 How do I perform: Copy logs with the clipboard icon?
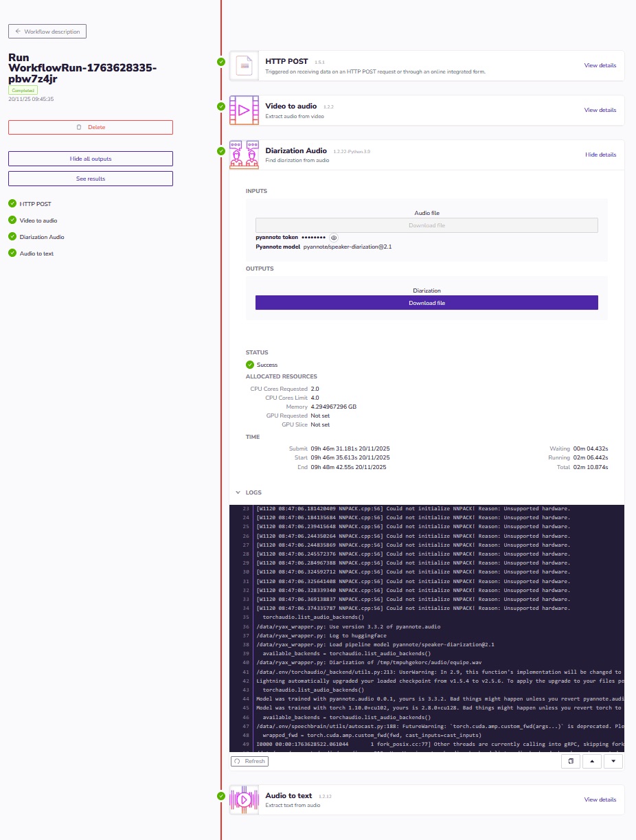[570, 761]
